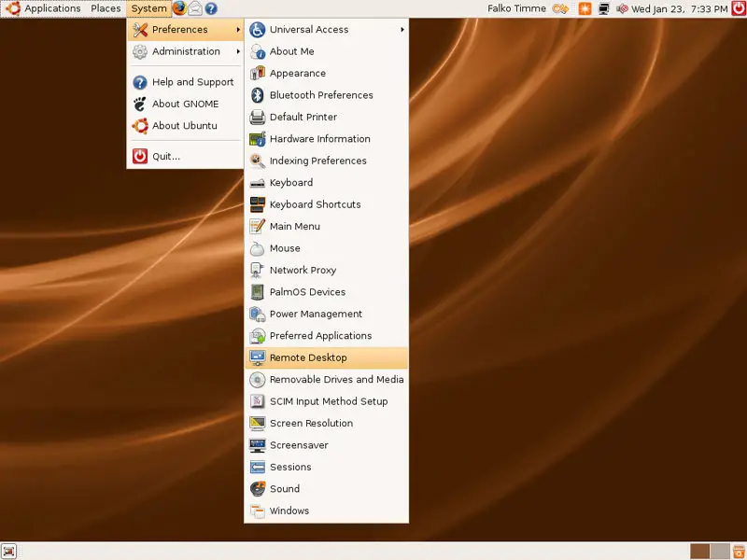Expand the Administration submenu arrow
The width and height of the screenshot is (747, 560).
[x=238, y=51]
